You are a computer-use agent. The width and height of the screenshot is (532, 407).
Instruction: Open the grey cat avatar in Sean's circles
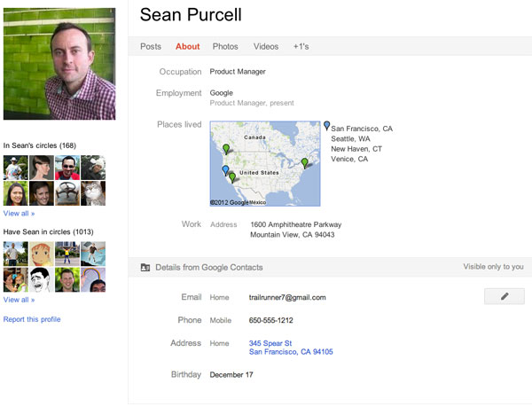[93, 193]
